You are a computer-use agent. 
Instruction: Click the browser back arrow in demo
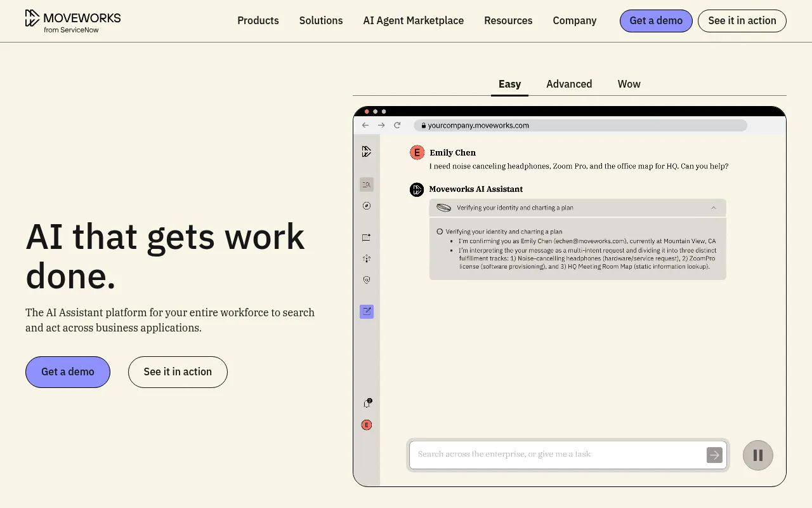click(365, 125)
